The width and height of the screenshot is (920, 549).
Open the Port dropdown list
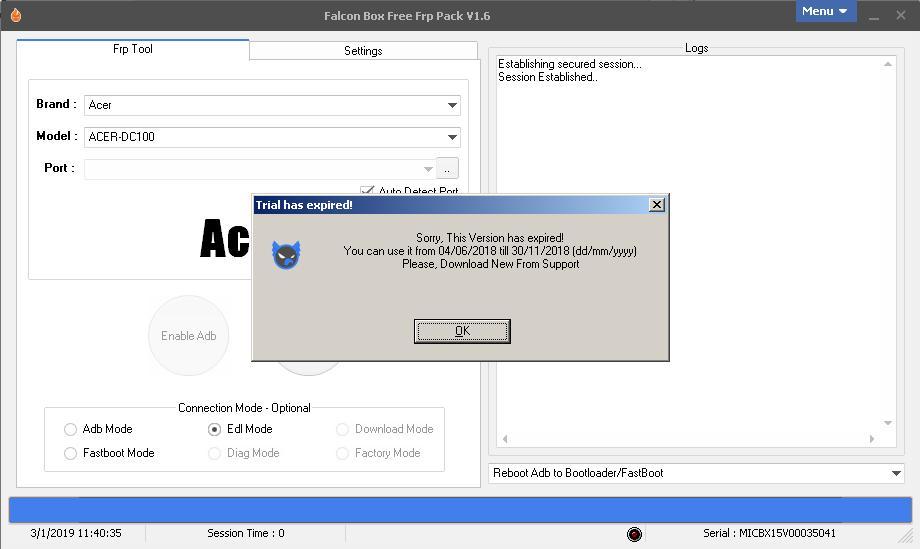tap(428, 169)
